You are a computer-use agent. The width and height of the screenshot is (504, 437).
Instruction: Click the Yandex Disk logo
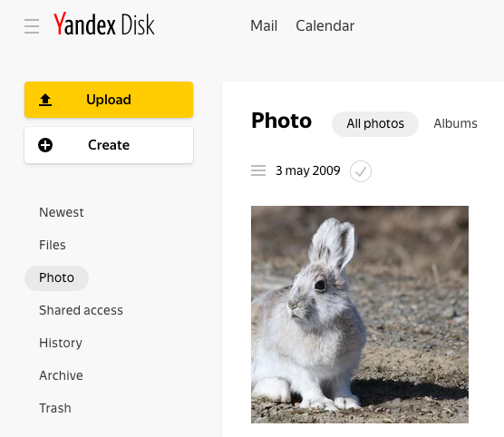104,24
